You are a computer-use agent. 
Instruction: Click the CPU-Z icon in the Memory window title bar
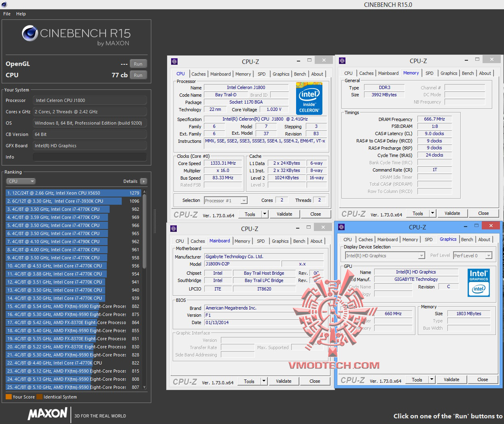tap(342, 61)
